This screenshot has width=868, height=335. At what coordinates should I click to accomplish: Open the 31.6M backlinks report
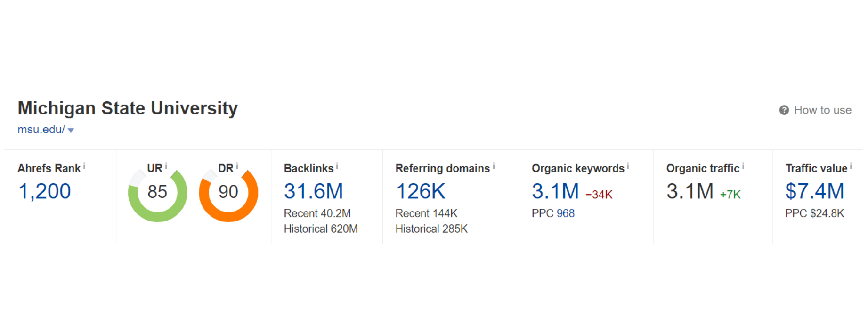tap(313, 191)
